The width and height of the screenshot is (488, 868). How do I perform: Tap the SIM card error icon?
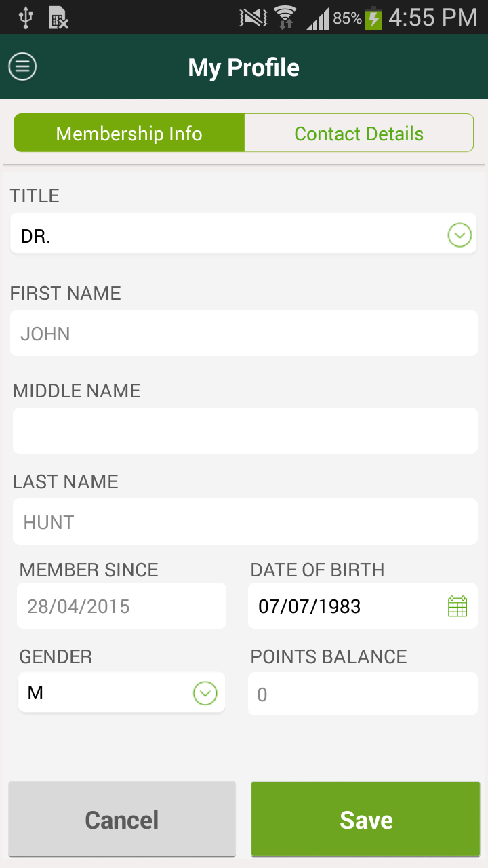(59, 18)
